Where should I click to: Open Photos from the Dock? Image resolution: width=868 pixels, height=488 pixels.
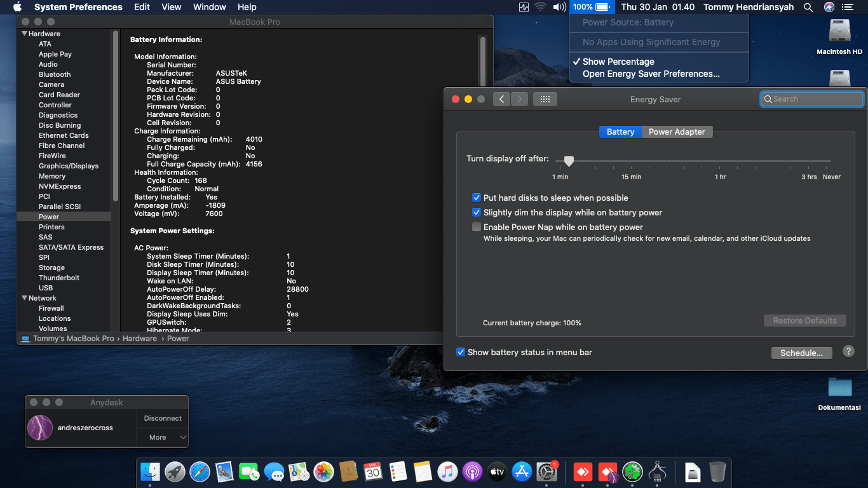click(x=323, y=471)
